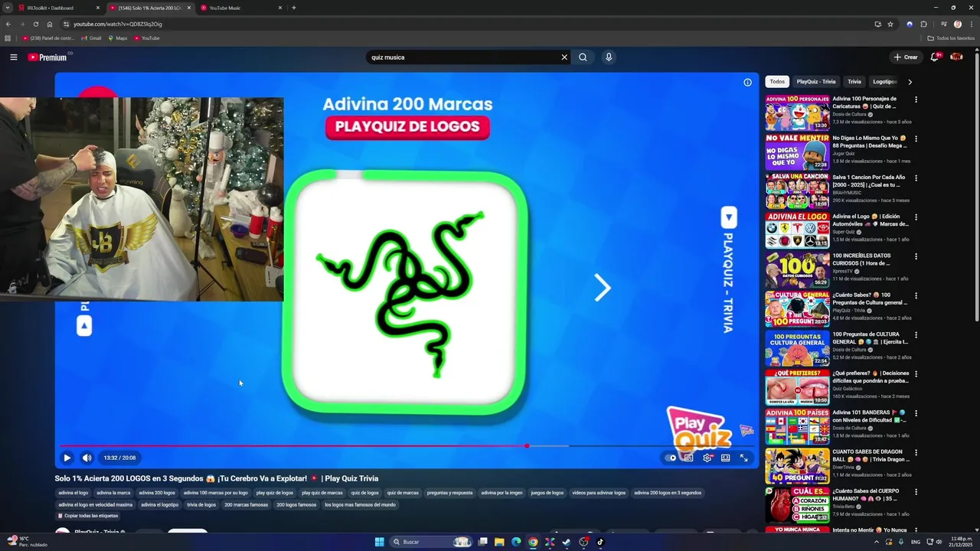Viewport: 980px width, 551px height.
Task: Open the Maps bookmark
Action: [117, 38]
